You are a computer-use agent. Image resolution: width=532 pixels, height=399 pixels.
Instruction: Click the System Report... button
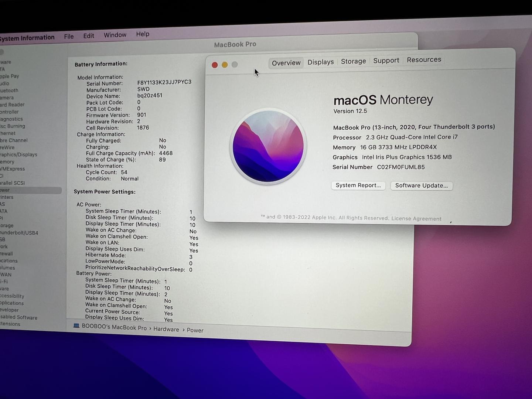coord(358,185)
